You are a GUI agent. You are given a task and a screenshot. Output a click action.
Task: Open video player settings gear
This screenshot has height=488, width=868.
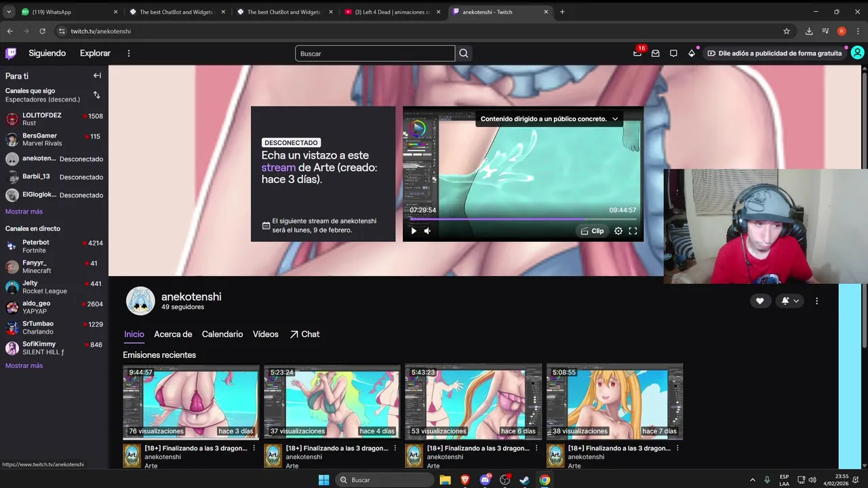pyautogui.click(x=618, y=231)
